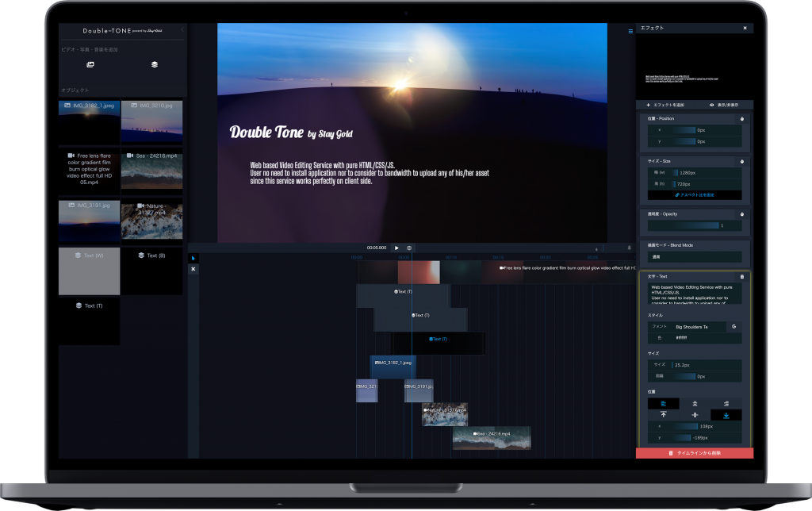Toggle the aspect ratio lock link

[x=695, y=195]
